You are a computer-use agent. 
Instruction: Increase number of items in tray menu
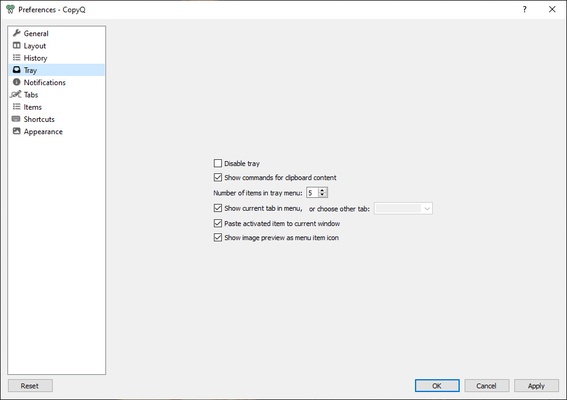323,190
